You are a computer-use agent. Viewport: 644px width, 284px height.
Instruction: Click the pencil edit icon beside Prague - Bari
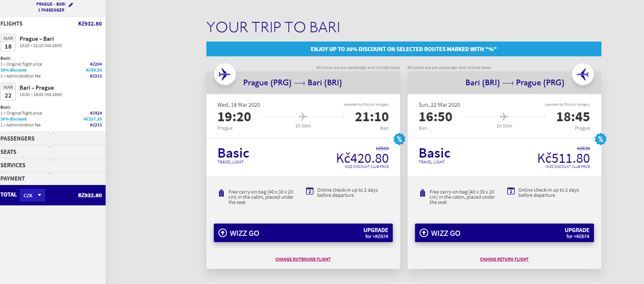coord(71,5)
